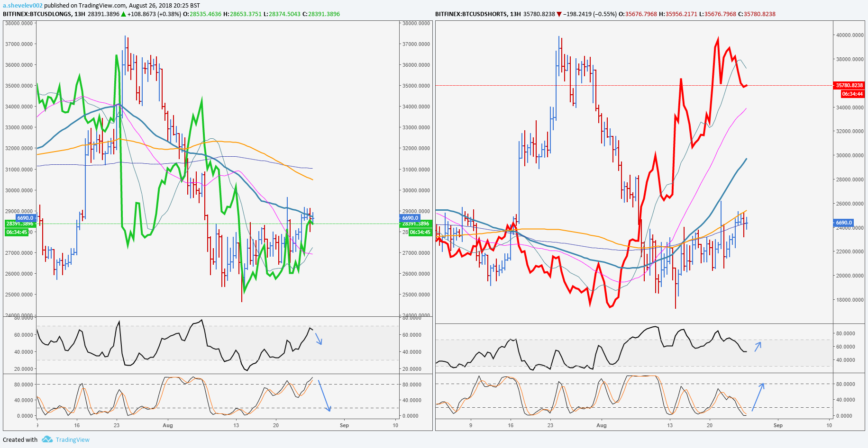Click the '20' date on BTCUSDLONGS time axis
This screenshot has height=448, width=868.
point(276,425)
